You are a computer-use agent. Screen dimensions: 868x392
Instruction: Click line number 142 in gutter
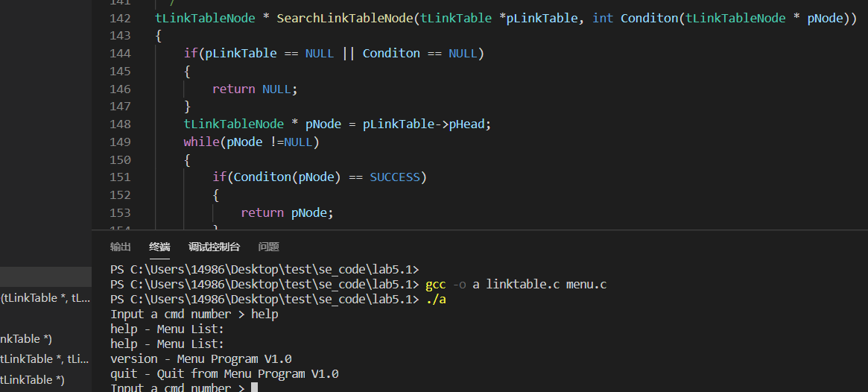119,18
